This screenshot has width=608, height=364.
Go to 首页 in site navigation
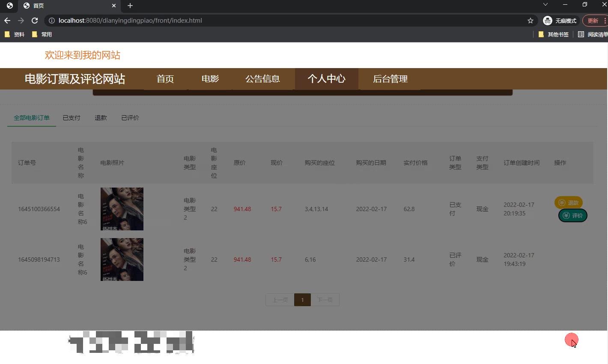(165, 79)
